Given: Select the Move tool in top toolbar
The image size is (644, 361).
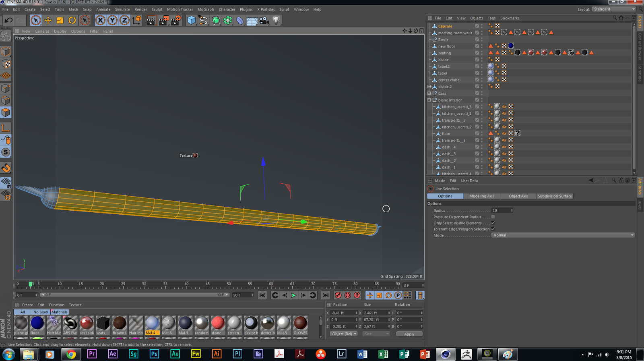Looking at the screenshot, I should pyautogui.click(x=48, y=20).
